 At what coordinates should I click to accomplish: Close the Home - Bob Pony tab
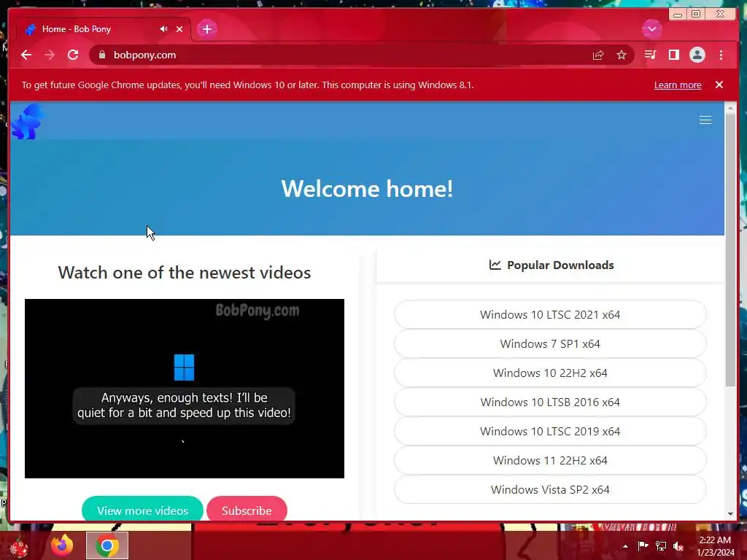(x=179, y=29)
